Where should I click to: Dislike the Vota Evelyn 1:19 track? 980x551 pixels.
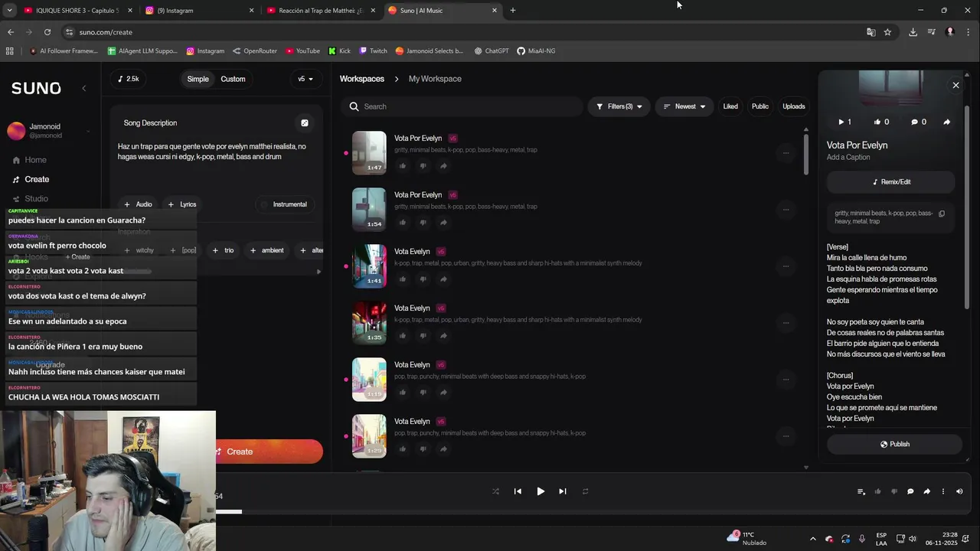tap(423, 393)
